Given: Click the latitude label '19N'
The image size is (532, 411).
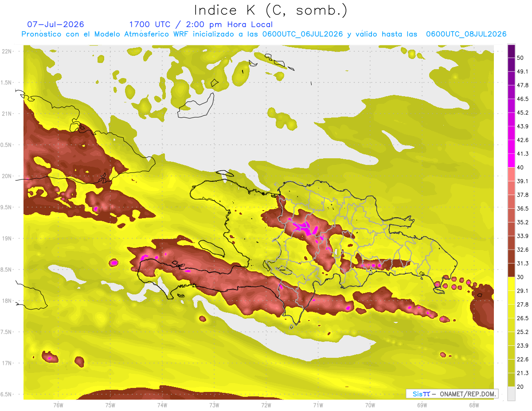Looking at the screenshot, I should pos(7,238).
